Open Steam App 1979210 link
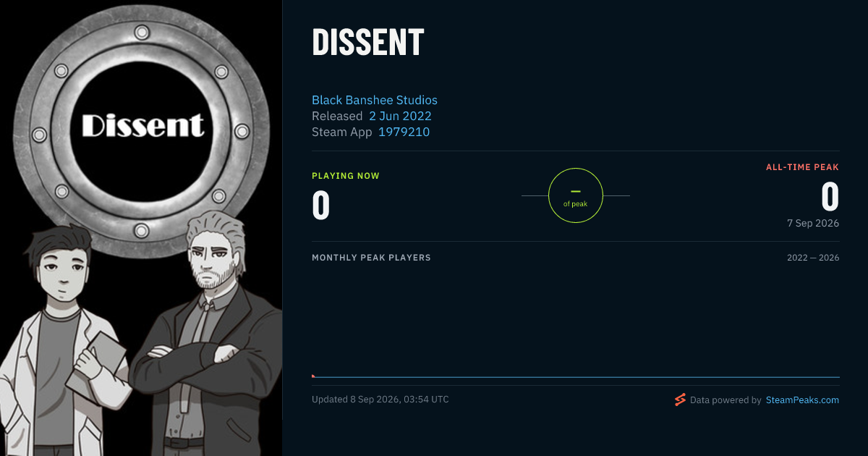 coord(404,132)
